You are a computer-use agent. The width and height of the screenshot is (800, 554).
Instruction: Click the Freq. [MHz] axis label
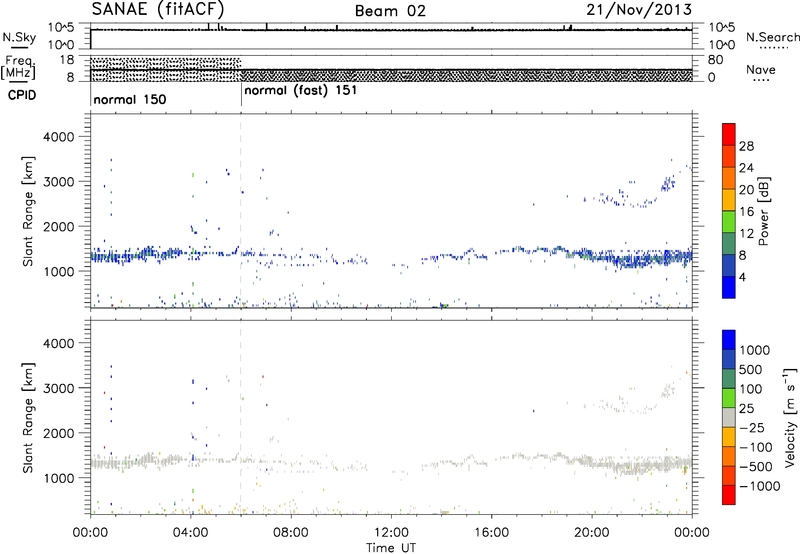[x=19, y=67]
